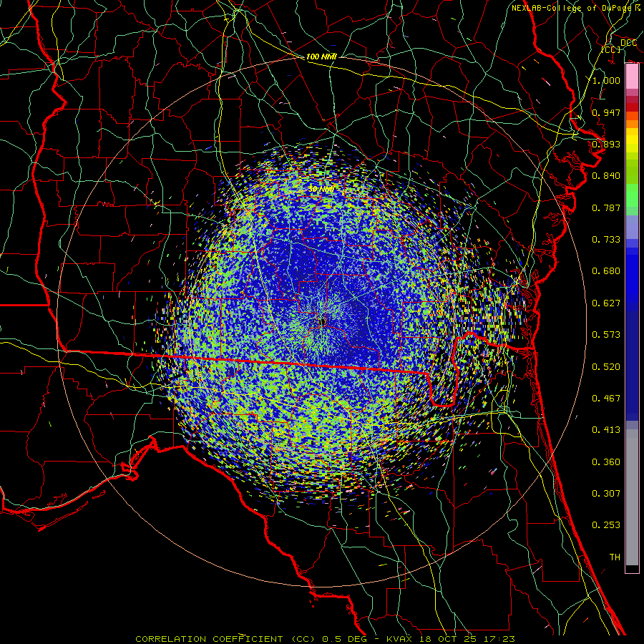Pick the red swatch on the color bar

point(632,107)
